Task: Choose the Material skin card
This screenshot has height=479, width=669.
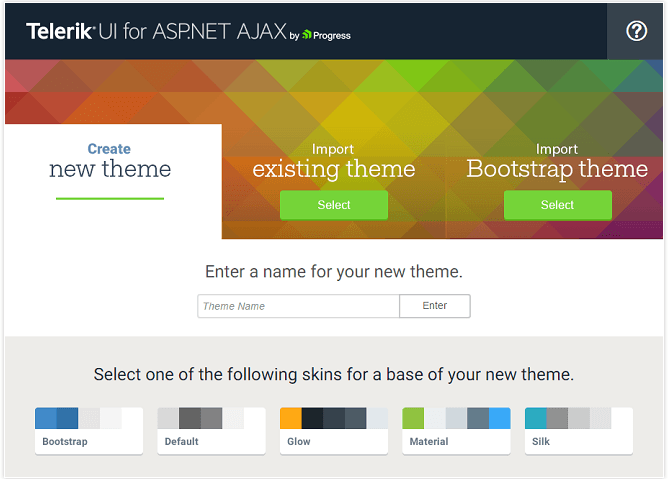Action: coord(456,431)
